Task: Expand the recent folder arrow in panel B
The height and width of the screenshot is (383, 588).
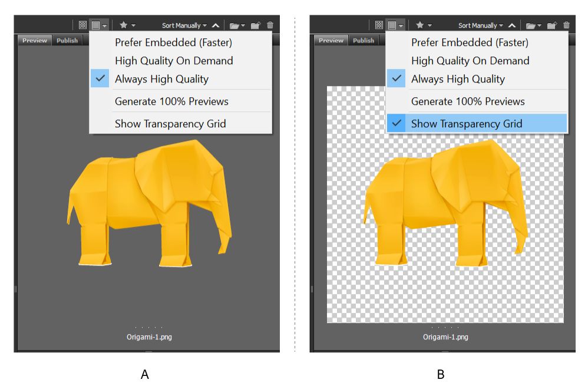Action: point(539,25)
